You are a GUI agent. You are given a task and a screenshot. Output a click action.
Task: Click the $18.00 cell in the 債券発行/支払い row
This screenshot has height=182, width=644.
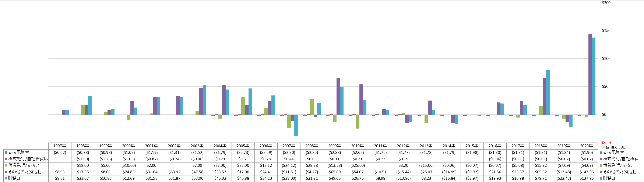83,165
